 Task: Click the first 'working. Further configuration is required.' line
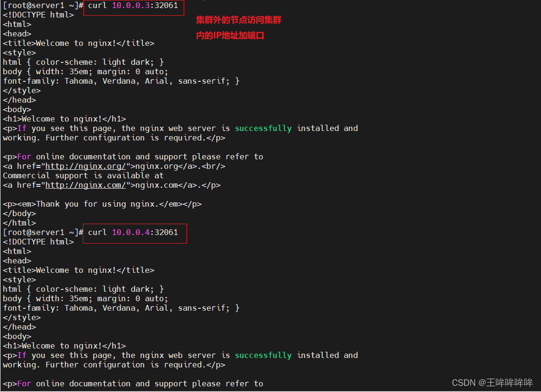point(114,138)
